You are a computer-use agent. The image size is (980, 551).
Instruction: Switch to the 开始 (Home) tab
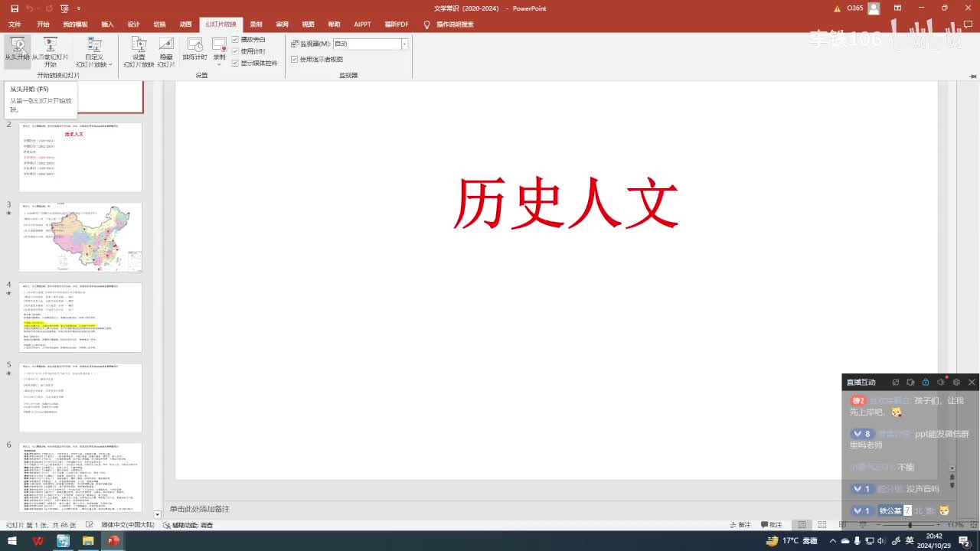click(43, 24)
